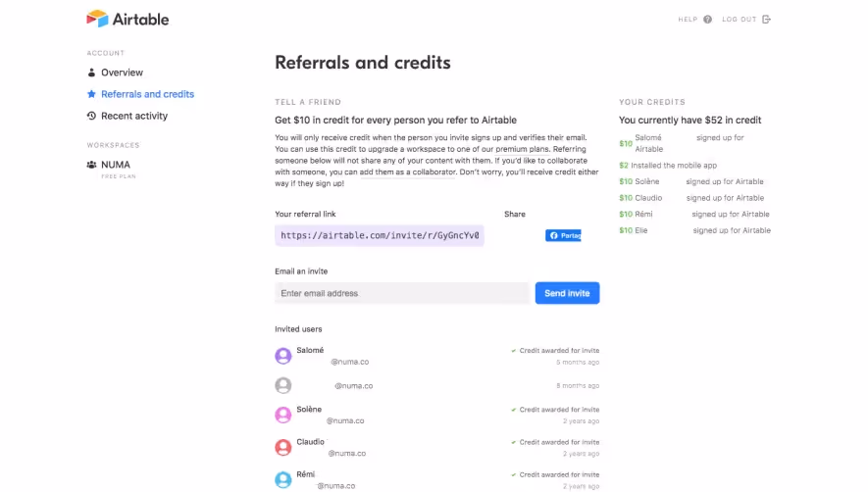
Task: Open the Help question-mark icon
Action: click(707, 20)
